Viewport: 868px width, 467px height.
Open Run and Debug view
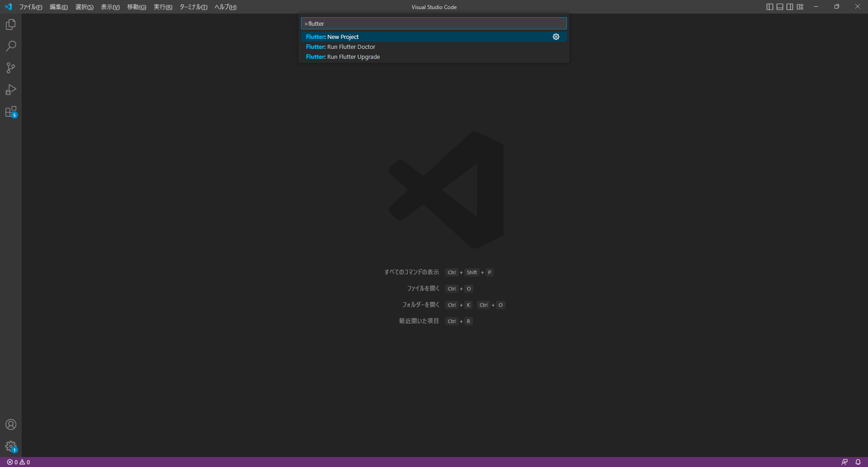click(x=11, y=90)
